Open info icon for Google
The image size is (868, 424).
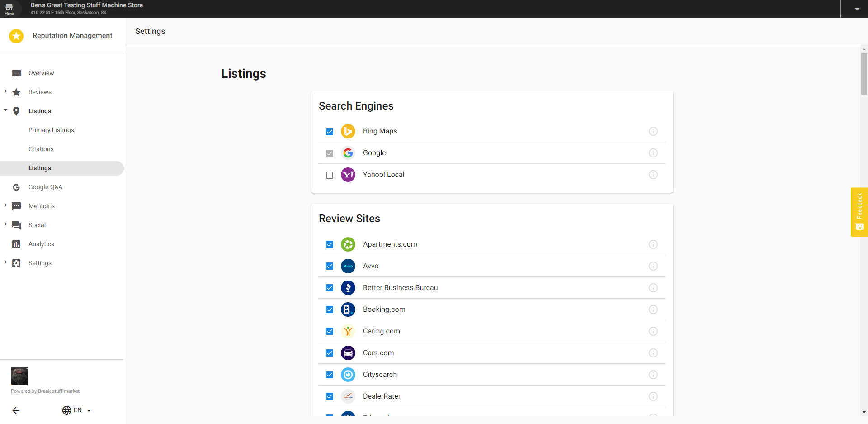coord(653,153)
